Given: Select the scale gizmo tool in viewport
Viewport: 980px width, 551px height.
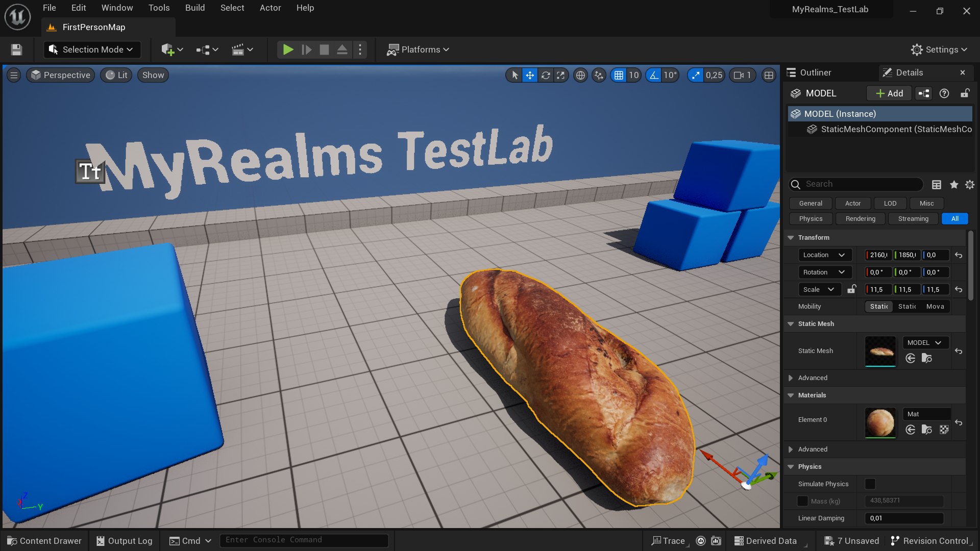Looking at the screenshot, I should coord(560,76).
